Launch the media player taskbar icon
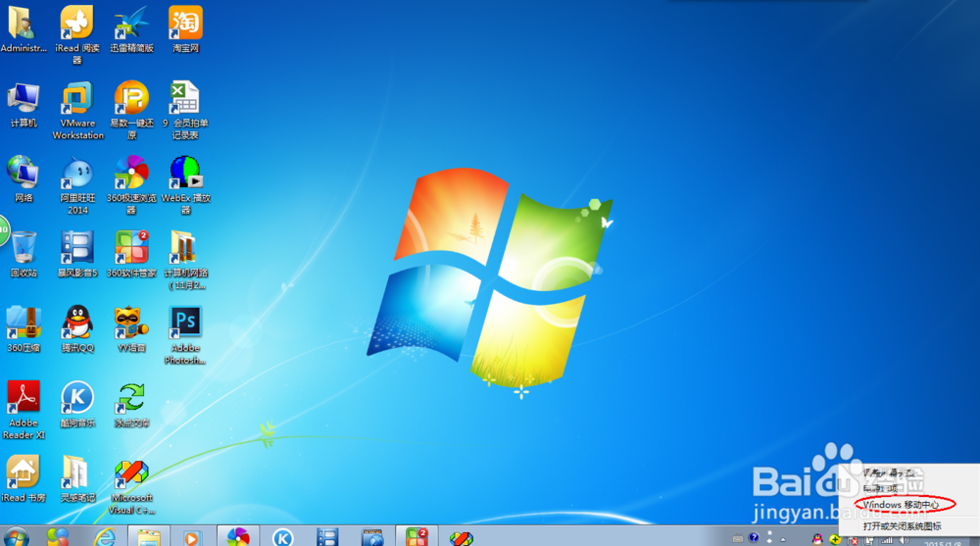The height and width of the screenshot is (546, 980). point(192,536)
